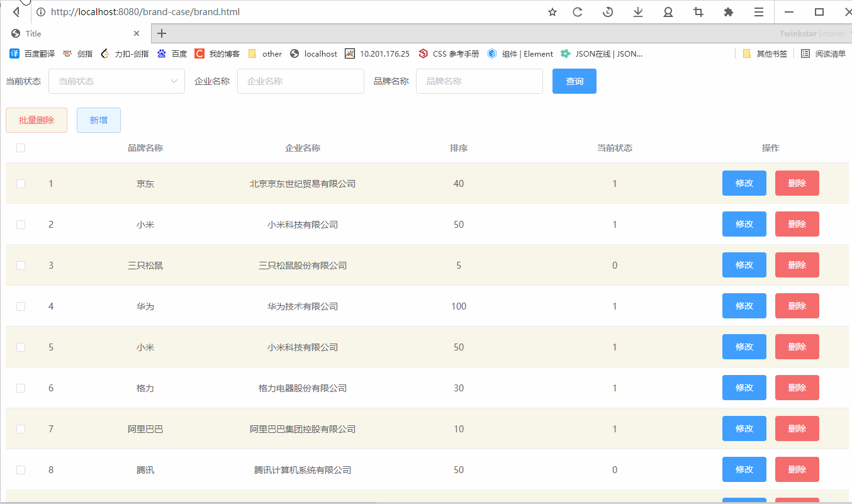Tick the select-all checkbox in table header

tap(21, 148)
